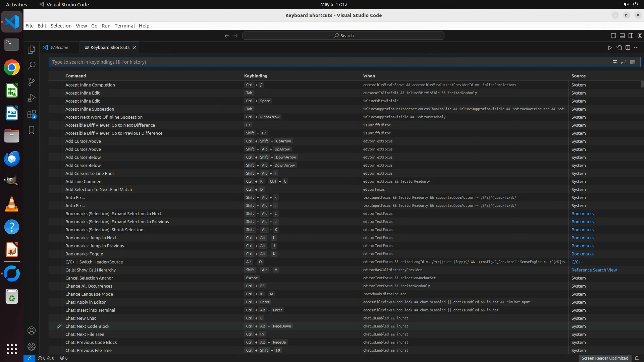The height and width of the screenshot is (362, 644).
Task: Toggle the Primary Side Bar layout button
Action: click(x=613, y=36)
